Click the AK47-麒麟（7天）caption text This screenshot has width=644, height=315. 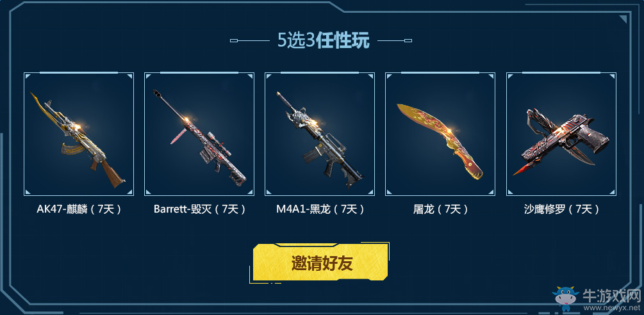point(79,209)
